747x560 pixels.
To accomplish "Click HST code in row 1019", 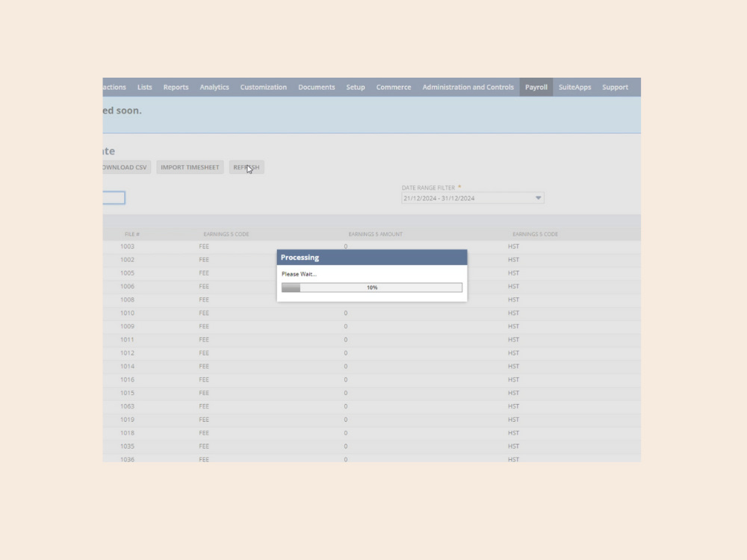I will (514, 420).
